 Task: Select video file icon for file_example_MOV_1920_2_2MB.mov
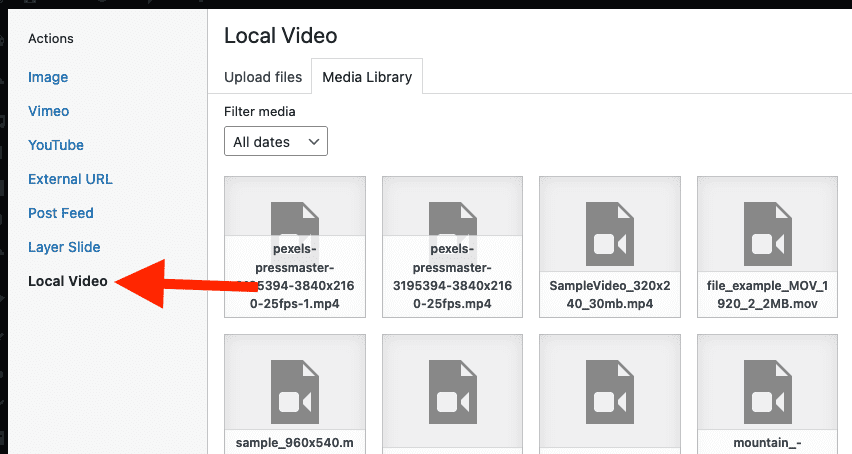767,234
